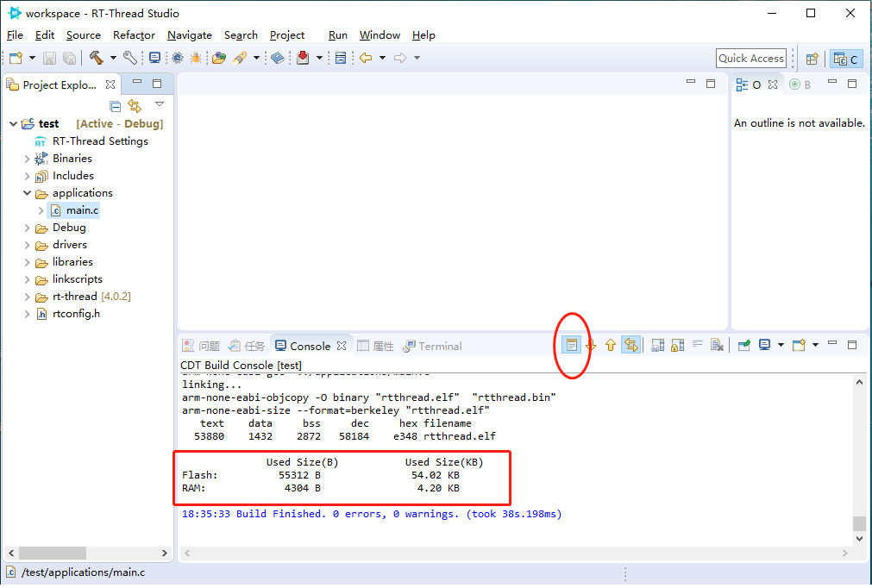This screenshot has height=588, width=872.
Task: Open the Project menu
Action: [287, 35]
